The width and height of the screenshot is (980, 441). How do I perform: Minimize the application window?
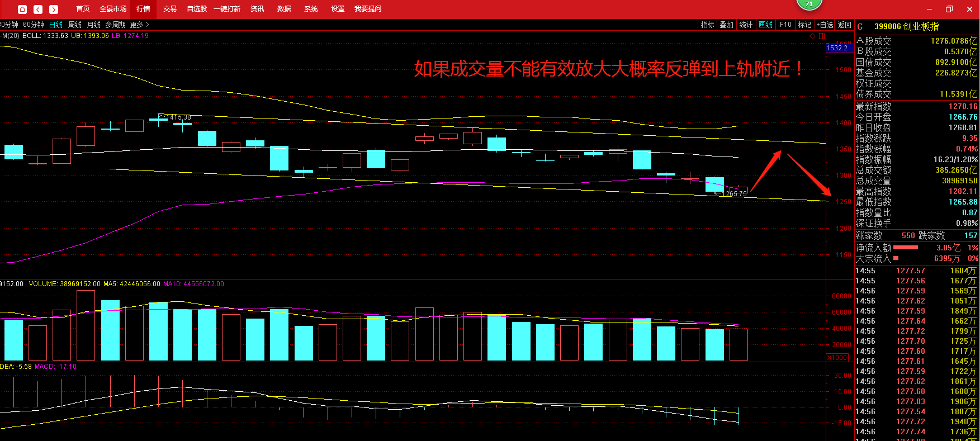929,9
